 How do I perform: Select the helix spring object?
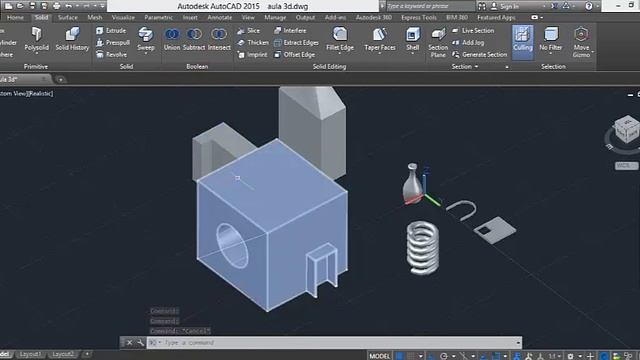[x=423, y=247]
